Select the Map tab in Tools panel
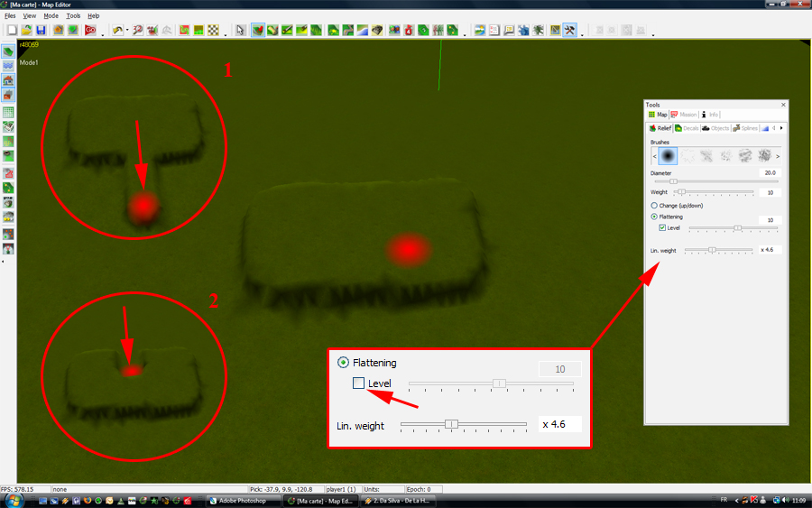This screenshot has width=812, height=508. (x=658, y=115)
